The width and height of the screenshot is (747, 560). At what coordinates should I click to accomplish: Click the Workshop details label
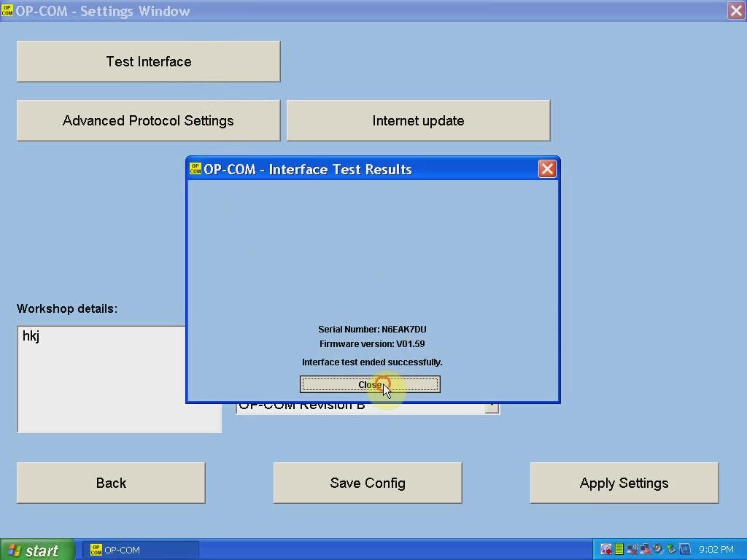pyautogui.click(x=67, y=308)
